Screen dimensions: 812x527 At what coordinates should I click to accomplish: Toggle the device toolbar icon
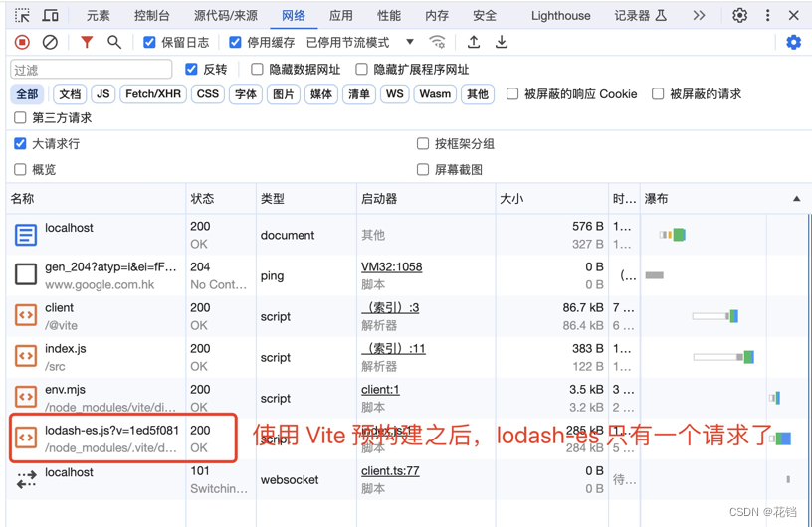click(x=50, y=16)
